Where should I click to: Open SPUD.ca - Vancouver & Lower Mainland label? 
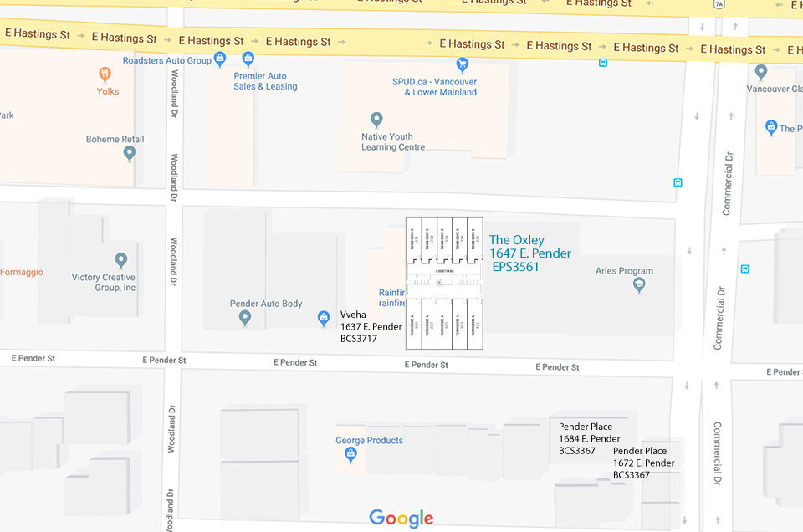(435, 87)
